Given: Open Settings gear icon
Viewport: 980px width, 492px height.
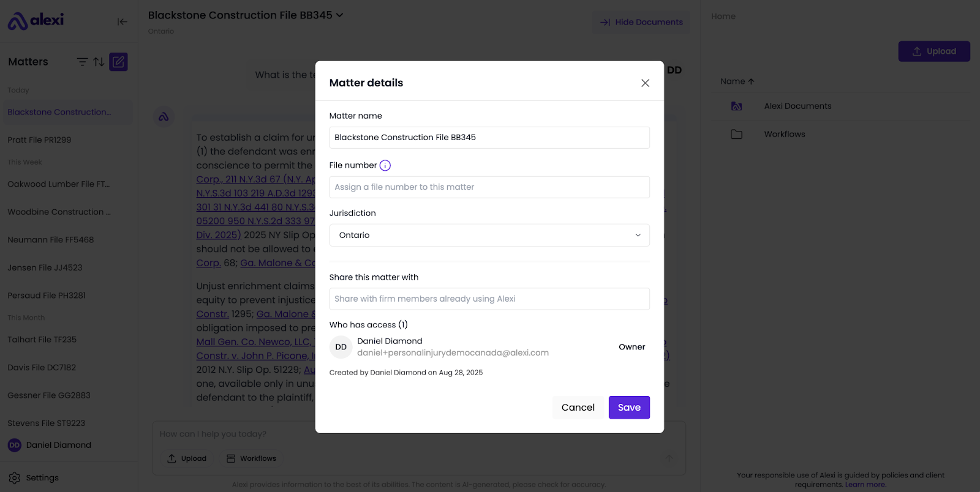Looking at the screenshot, I should click(15, 478).
